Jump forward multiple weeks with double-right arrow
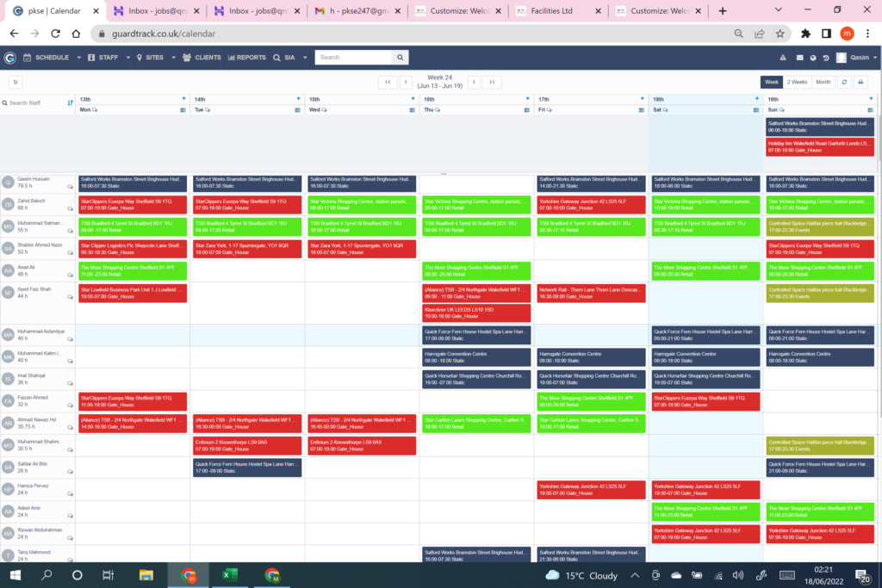The image size is (882, 588). click(x=492, y=82)
